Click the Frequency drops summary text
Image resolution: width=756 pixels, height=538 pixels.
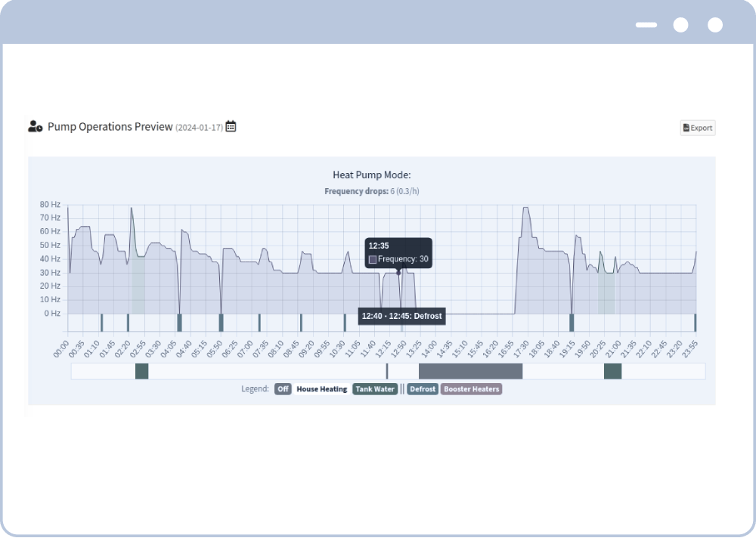(371, 191)
